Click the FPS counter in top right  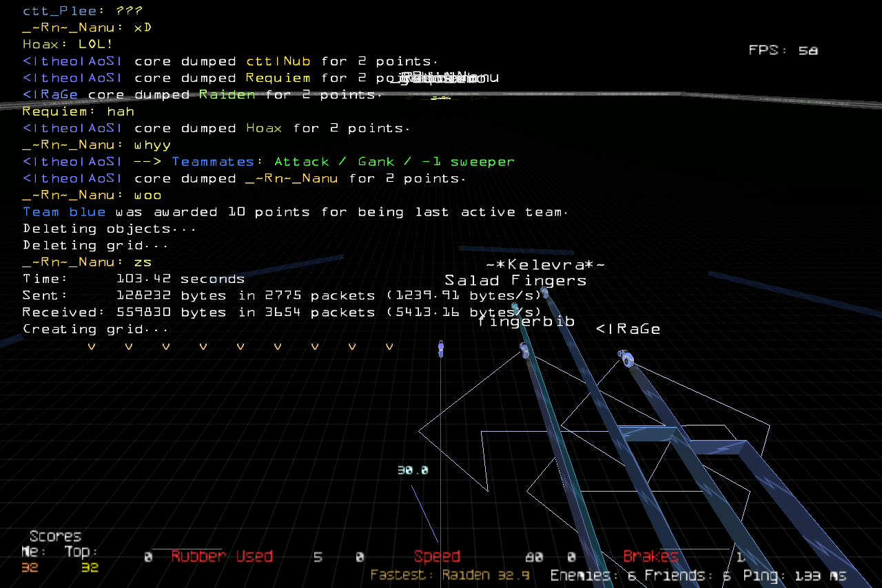coord(783,50)
